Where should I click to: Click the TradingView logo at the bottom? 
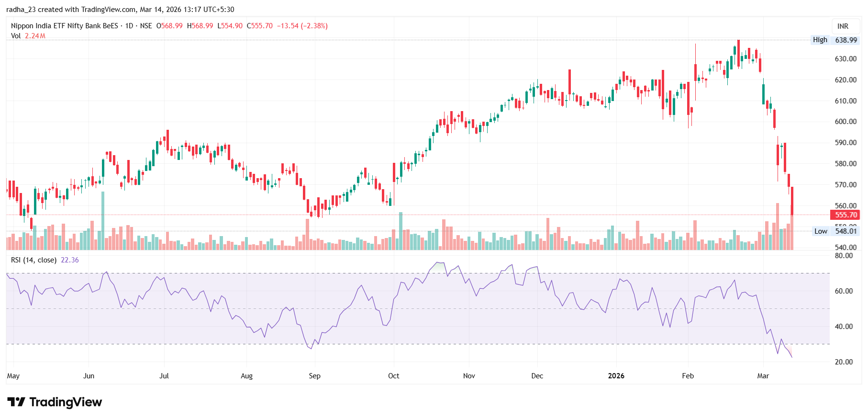[55, 402]
